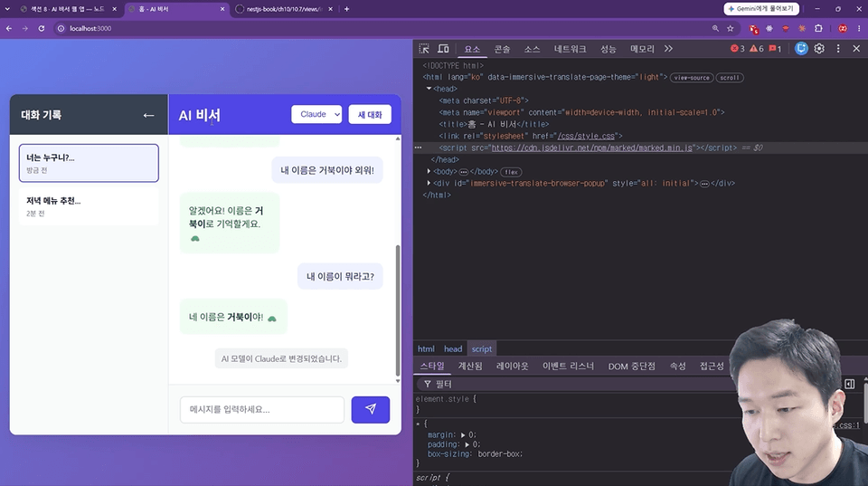
Task: Open the marked.min.js CDN script link
Action: pos(591,148)
